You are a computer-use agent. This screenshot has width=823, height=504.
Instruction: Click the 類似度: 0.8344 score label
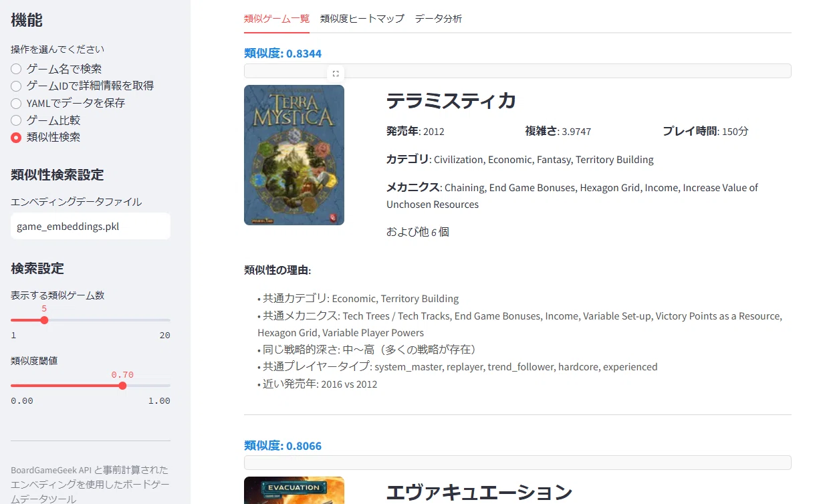tap(283, 53)
